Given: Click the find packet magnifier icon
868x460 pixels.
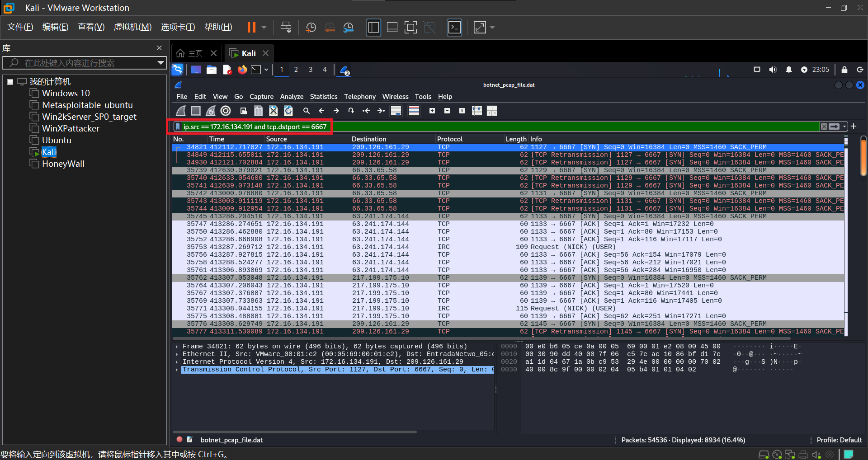Looking at the screenshot, I should point(306,111).
